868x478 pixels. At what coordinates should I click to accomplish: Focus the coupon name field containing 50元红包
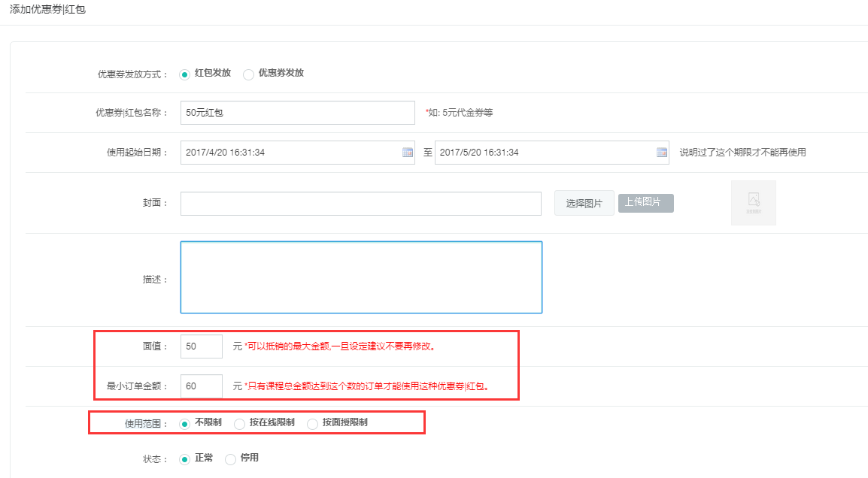pos(297,113)
